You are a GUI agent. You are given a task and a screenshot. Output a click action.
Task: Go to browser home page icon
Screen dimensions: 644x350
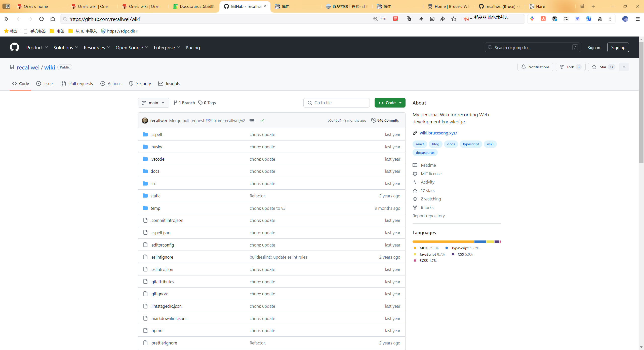(x=53, y=19)
